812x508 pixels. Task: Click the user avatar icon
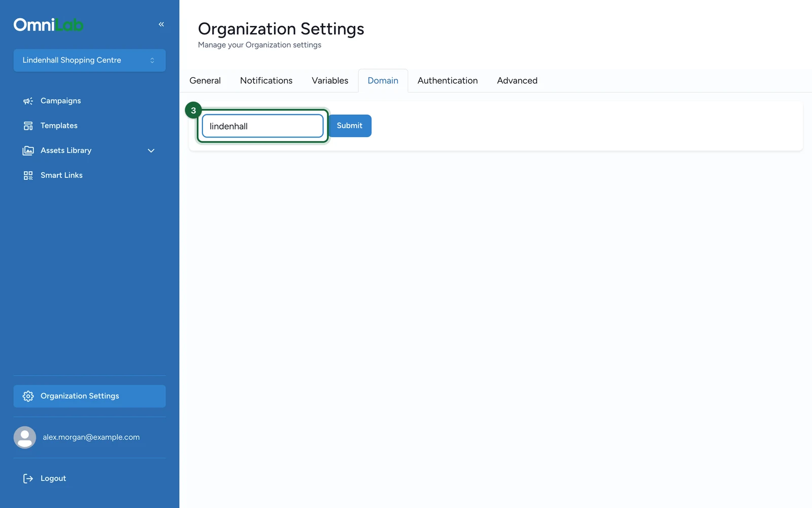pos(25,437)
